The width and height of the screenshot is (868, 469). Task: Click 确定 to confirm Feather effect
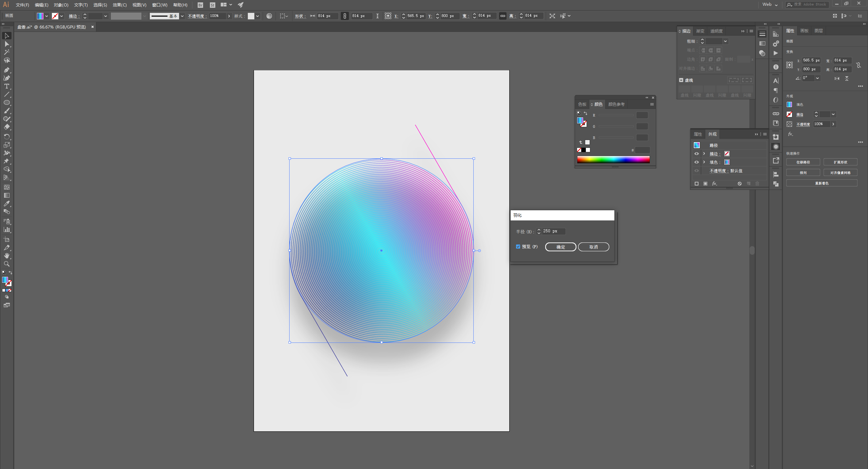(560, 247)
